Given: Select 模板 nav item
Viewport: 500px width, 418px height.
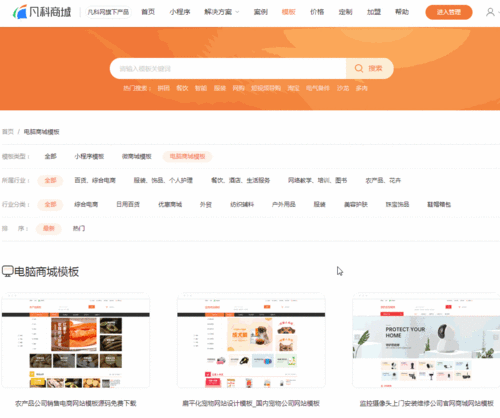Looking at the screenshot, I should 289,12.
